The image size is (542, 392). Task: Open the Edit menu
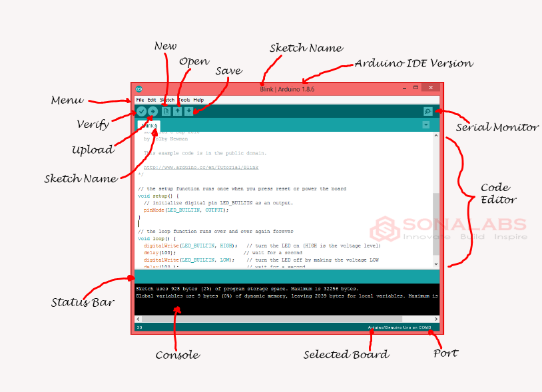pyautogui.click(x=152, y=100)
